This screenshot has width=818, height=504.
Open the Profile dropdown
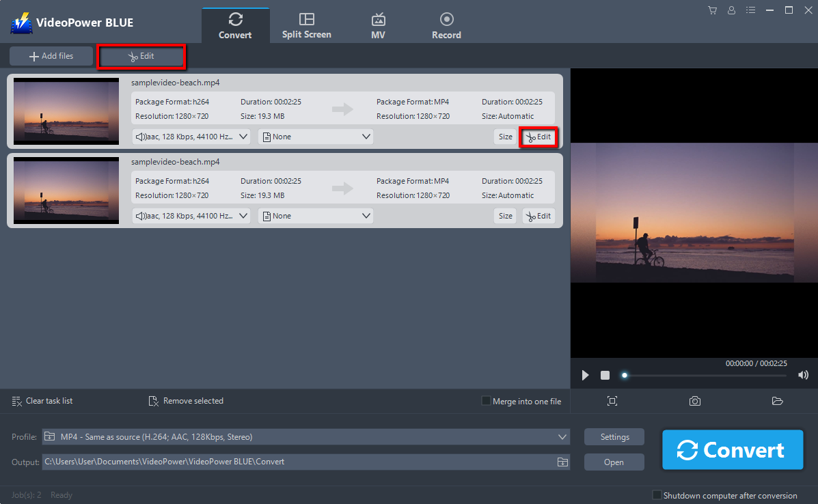(x=562, y=436)
